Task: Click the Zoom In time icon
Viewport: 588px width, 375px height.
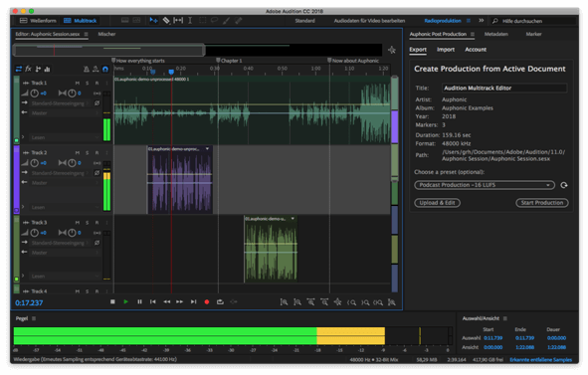Action: pos(310,302)
